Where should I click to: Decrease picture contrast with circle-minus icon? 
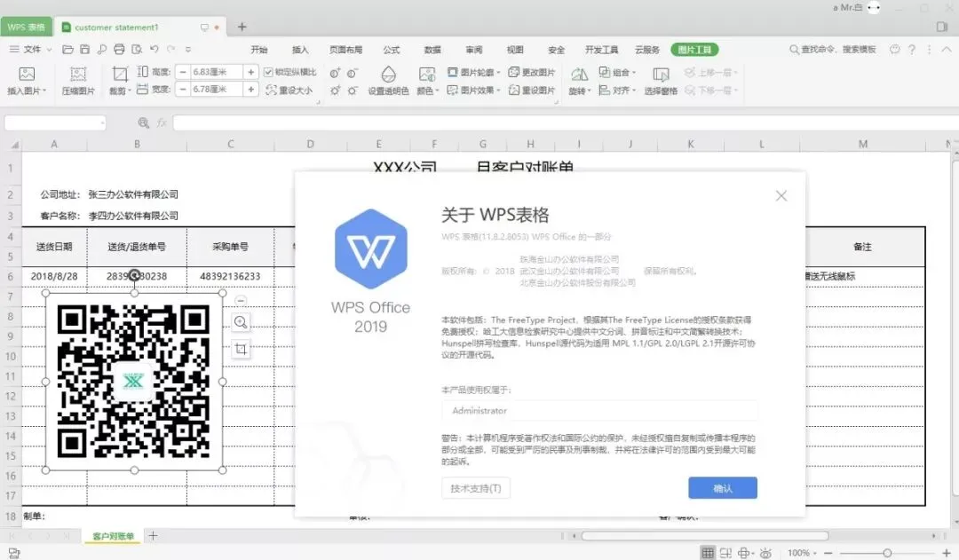click(353, 74)
